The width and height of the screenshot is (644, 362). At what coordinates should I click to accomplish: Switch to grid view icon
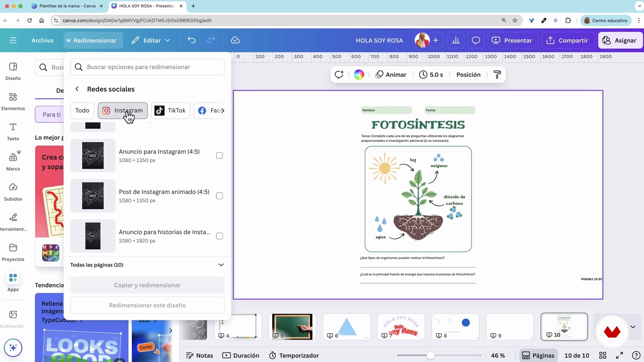coord(603,355)
